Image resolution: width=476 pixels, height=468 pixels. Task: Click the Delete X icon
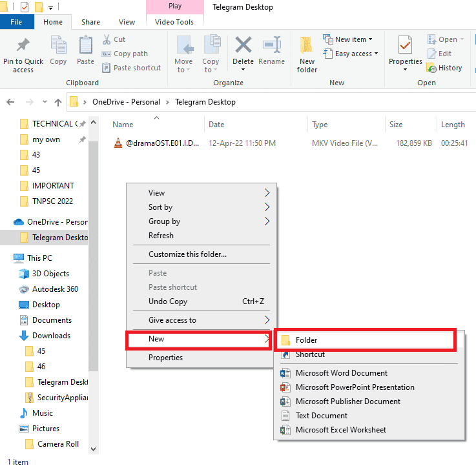pos(243,45)
